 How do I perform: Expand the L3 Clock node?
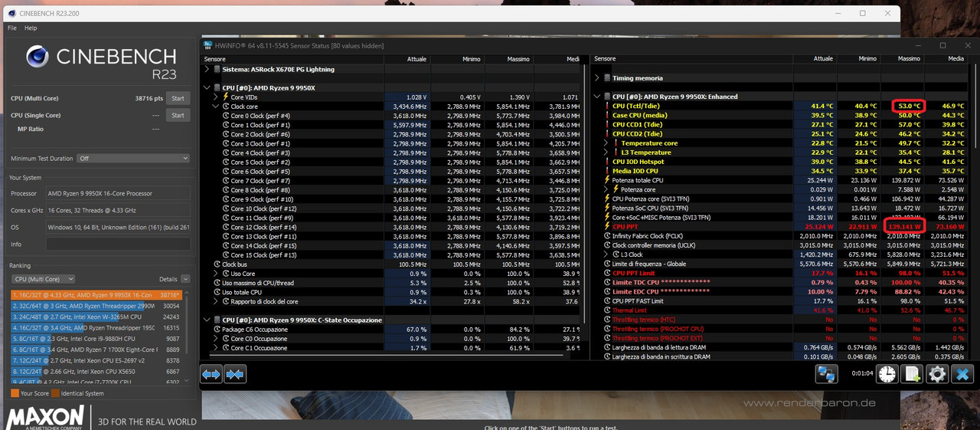tap(606, 254)
